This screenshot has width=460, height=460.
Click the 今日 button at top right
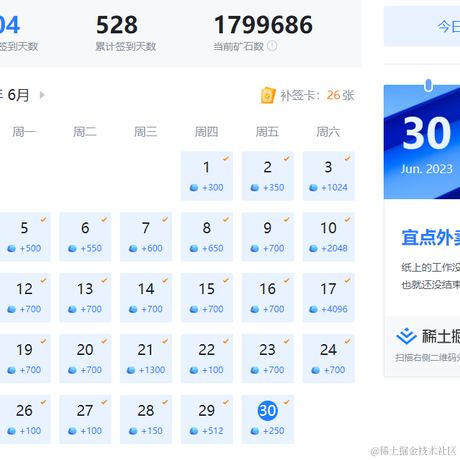click(422, 26)
